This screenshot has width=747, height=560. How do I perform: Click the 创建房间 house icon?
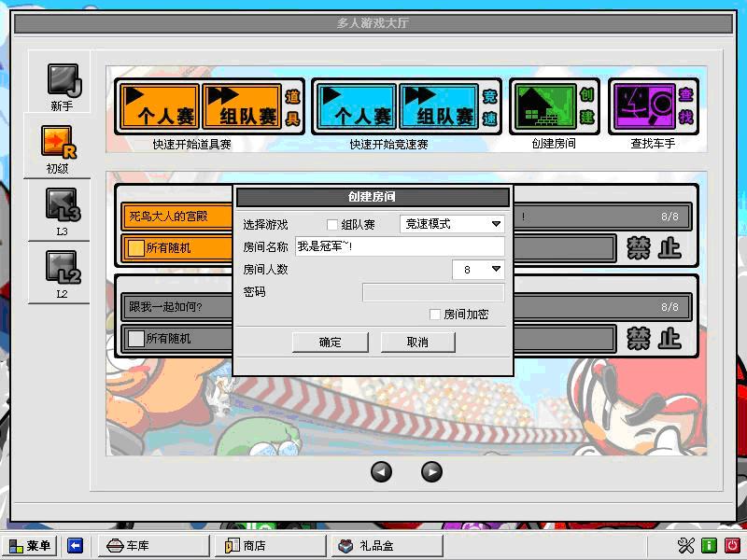(543, 106)
